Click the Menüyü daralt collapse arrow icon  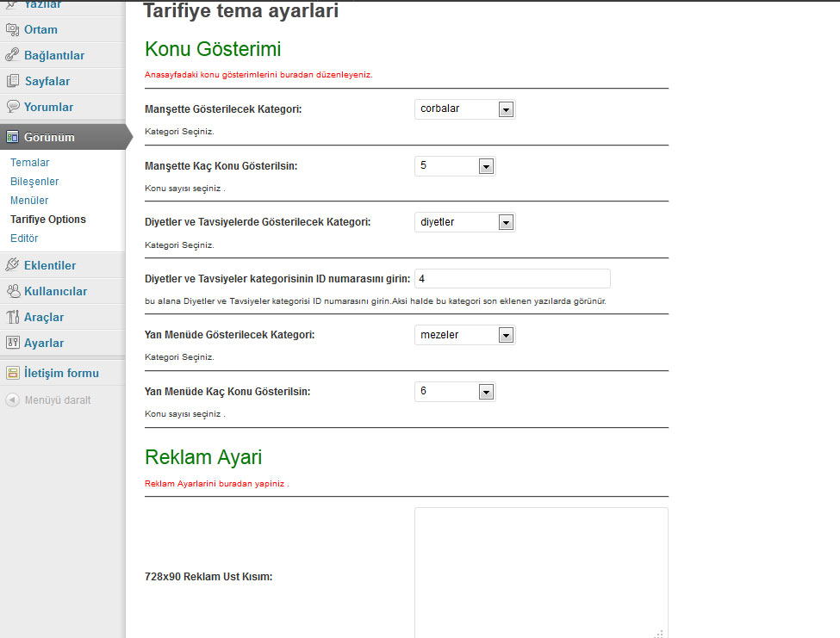[12, 400]
